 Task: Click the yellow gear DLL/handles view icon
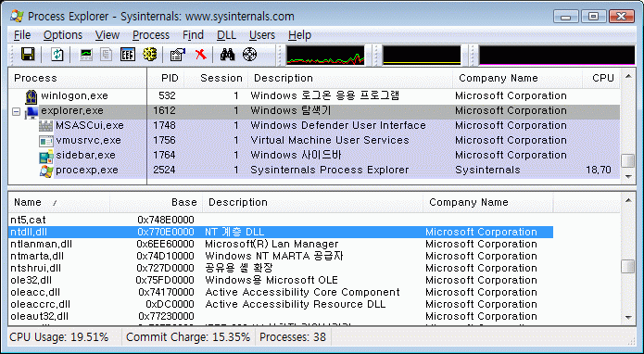pos(150,54)
